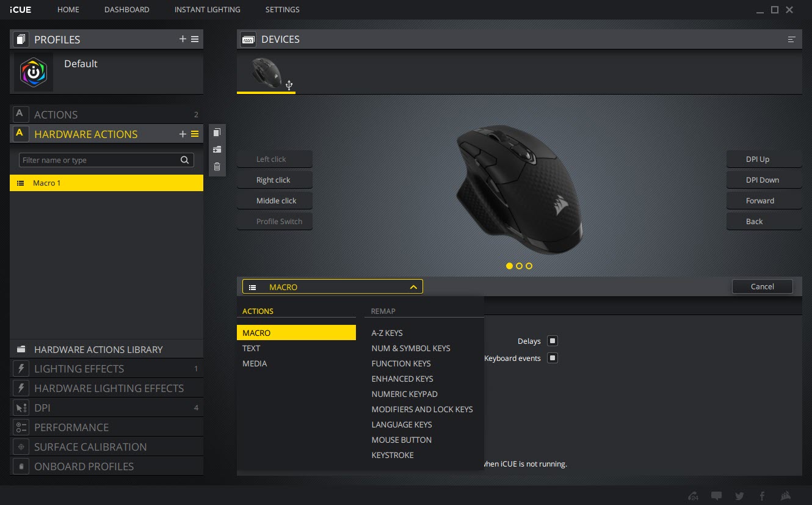This screenshot has height=505, width=812.
Task: Select the Right click mouse button
Action: (x=275, y=180)
